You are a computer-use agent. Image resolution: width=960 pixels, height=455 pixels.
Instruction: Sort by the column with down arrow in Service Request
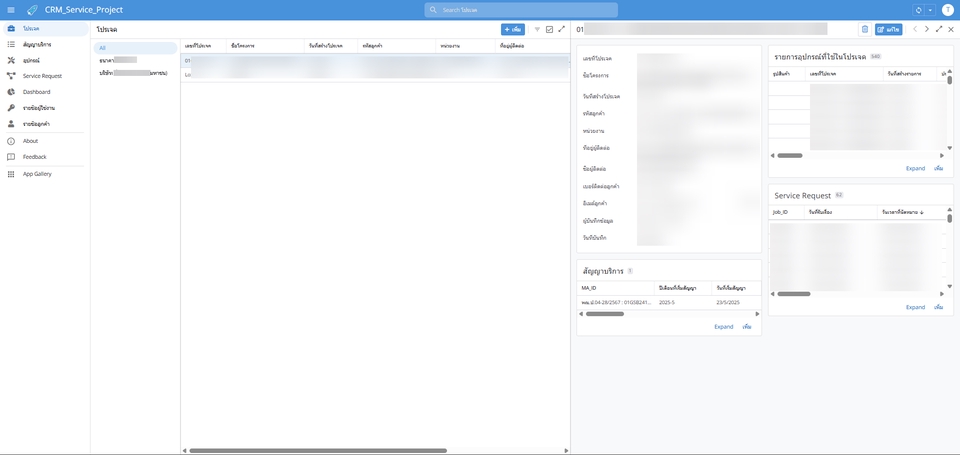pyautogui.click(x=912, y=212)
